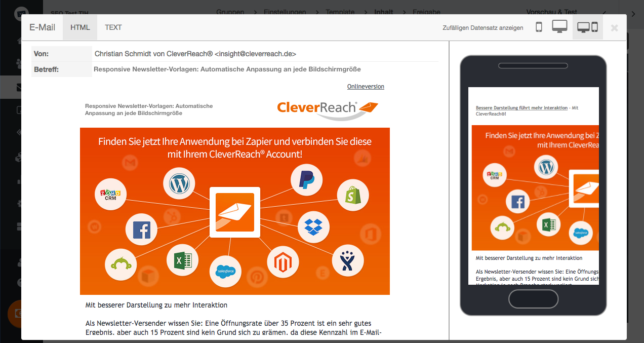Click the paragraph starting 'Als Newsletter-Versender' in email
This screenshot has height=343, width=644.
(233, 328)
